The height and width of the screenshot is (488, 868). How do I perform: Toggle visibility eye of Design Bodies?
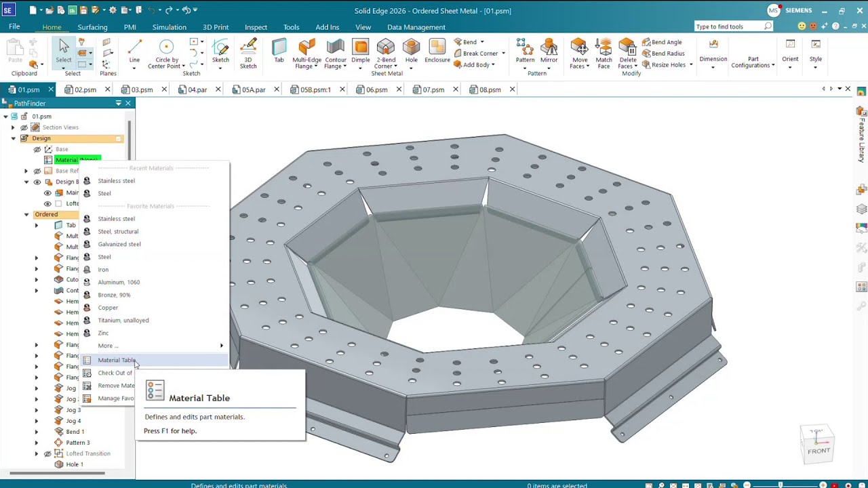pos(37,182)
